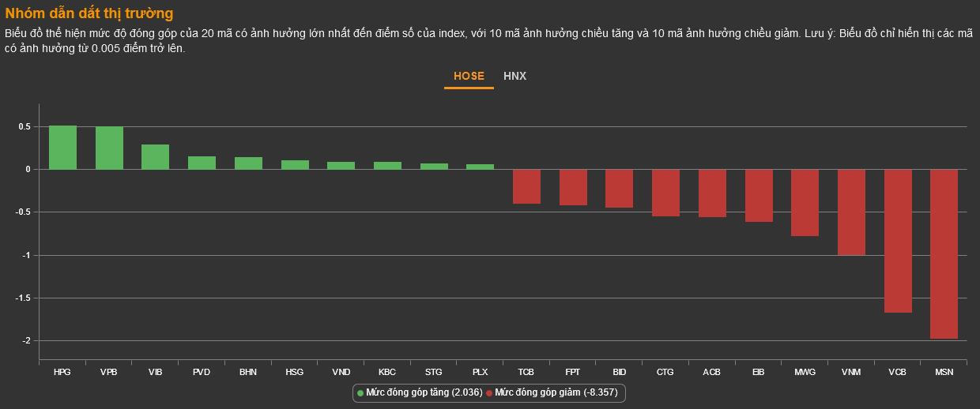Click the red legend color dot
Image resolution: width=980 pixels, height=409 pixels.
[x=489, y=392]
